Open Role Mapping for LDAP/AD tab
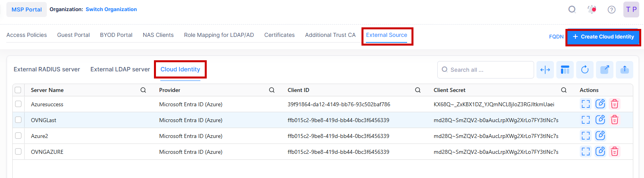Screen dimensions: 644x178 [219, 35]
